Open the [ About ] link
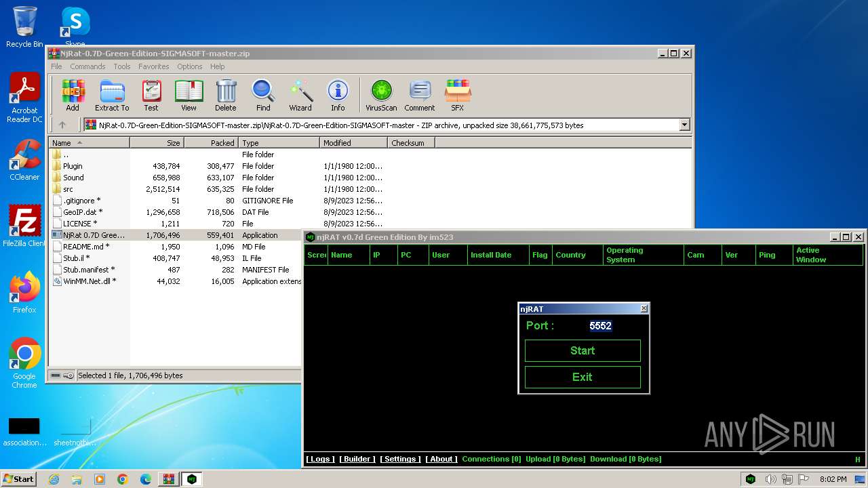 tap(441, 459)
